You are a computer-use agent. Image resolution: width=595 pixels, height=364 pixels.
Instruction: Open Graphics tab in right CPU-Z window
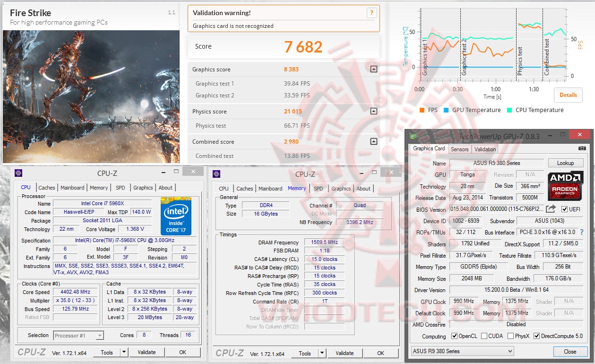(341, 189)
